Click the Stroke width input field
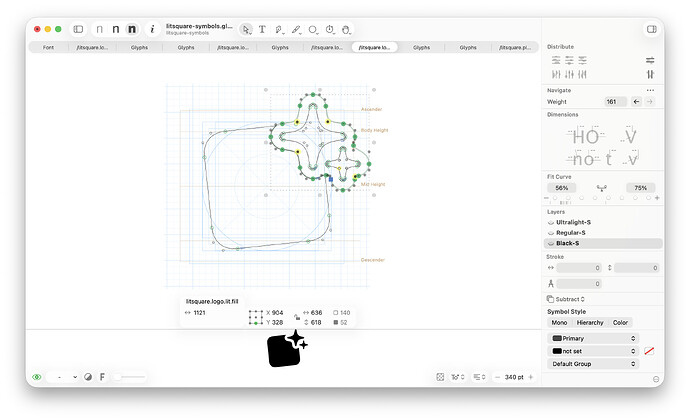Screen dimensions: 690x420 [x=579, y=268]
